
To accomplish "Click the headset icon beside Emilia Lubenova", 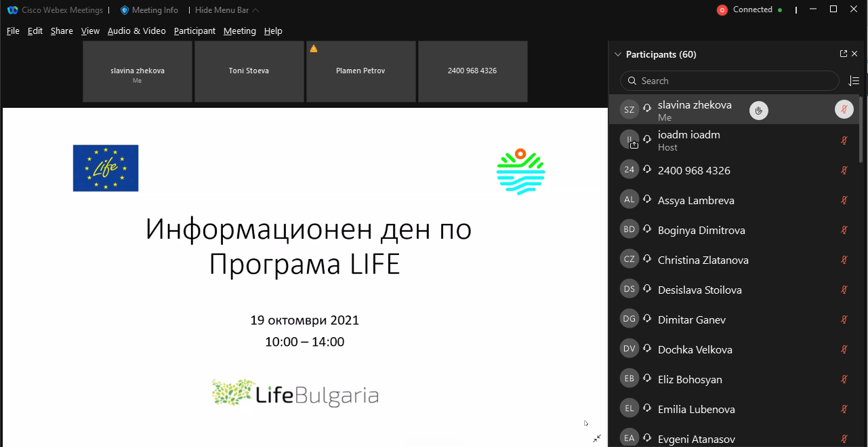I will click(648, 409).
